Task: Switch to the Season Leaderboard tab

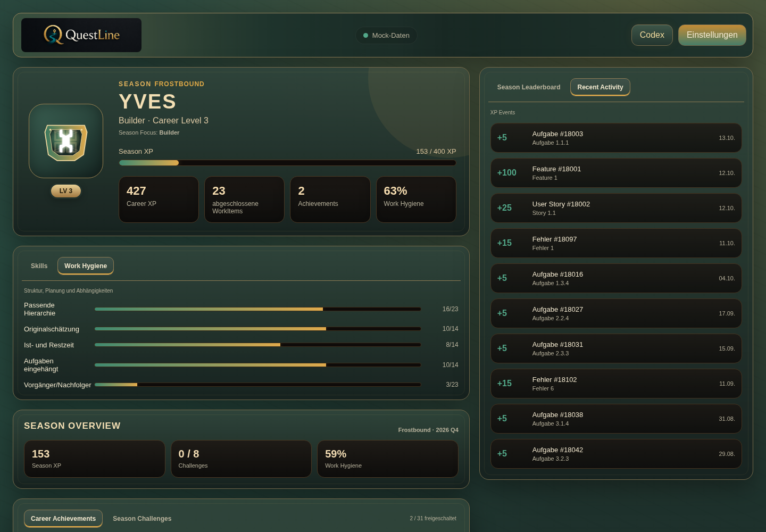Action: tap(529, 87)
